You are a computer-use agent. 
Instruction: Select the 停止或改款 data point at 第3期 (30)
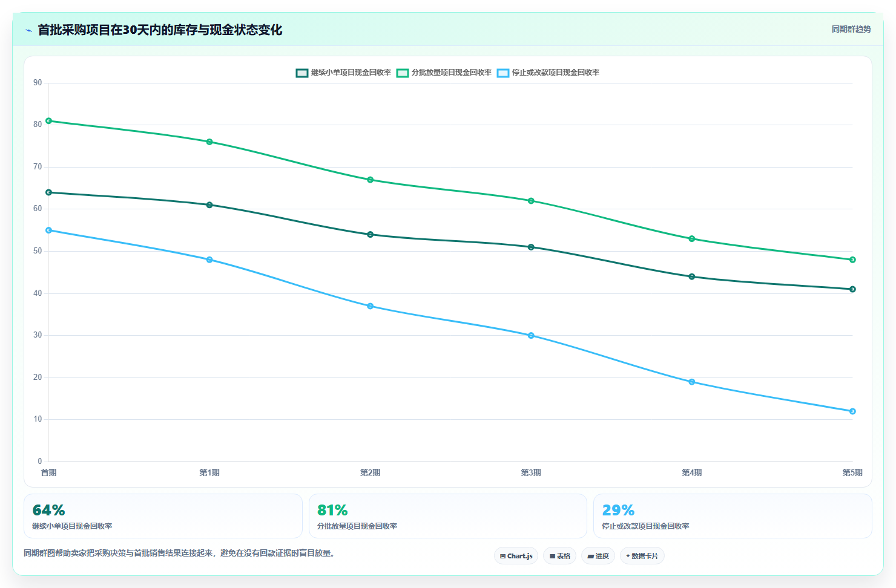click(x=531, y=335)
